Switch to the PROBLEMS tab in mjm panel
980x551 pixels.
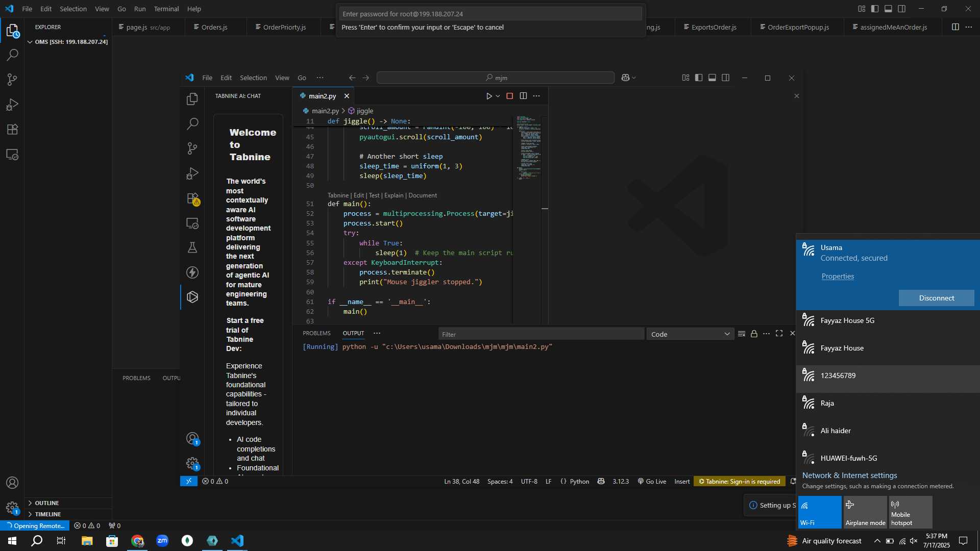(x=316, y=333)
